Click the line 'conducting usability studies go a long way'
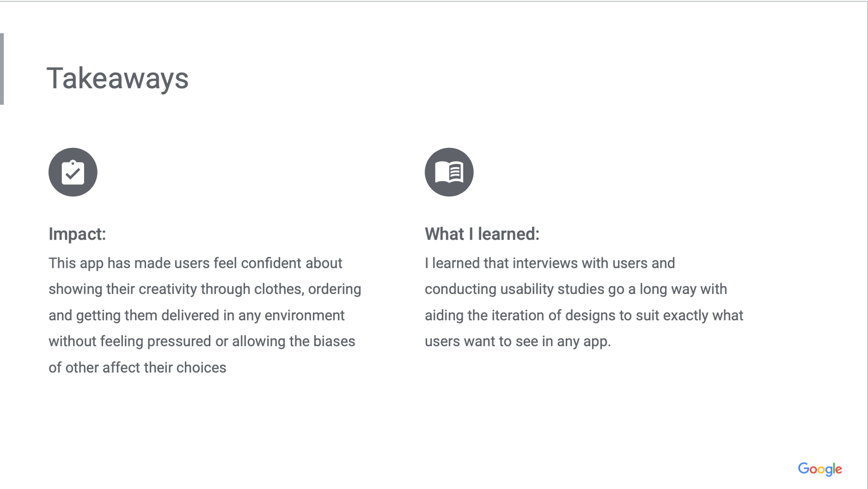The image size is (868, 489). click(561, 289)
